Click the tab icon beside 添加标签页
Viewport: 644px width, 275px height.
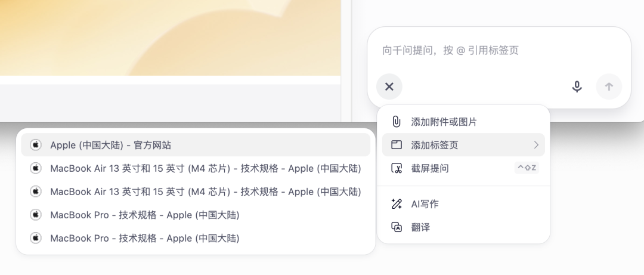coord(397,145)
